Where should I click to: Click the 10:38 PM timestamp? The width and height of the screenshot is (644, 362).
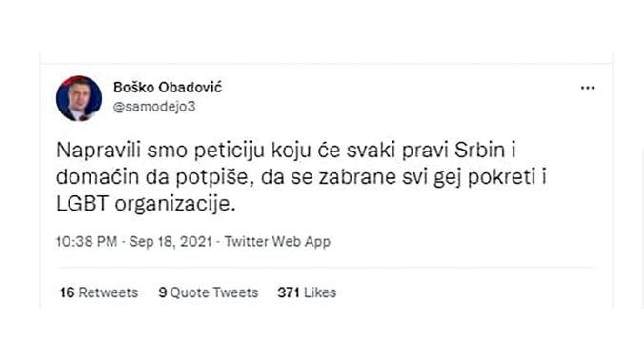pos(87,241)
